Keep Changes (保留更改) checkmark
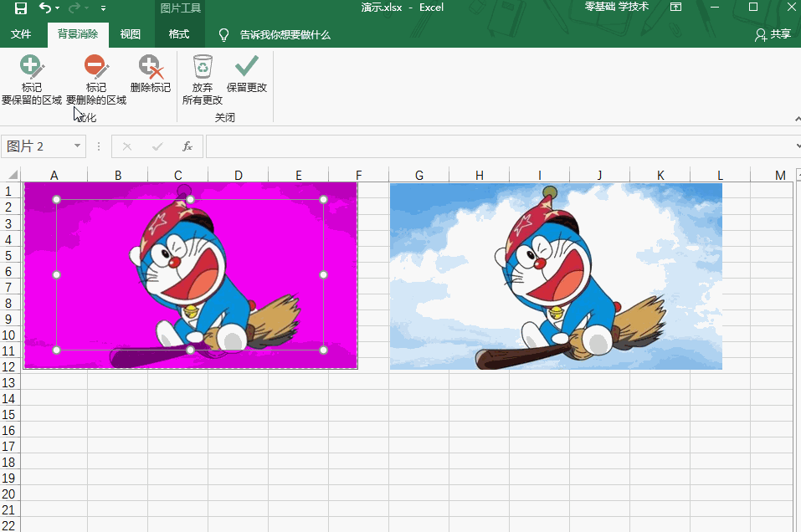801x532 pixels. [247, 74]
